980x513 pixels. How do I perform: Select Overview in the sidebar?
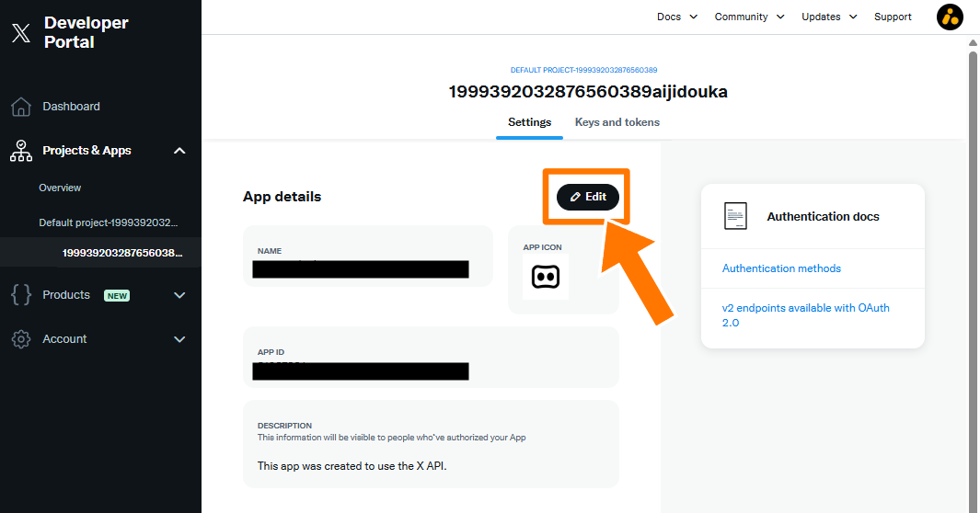(60, 188)
